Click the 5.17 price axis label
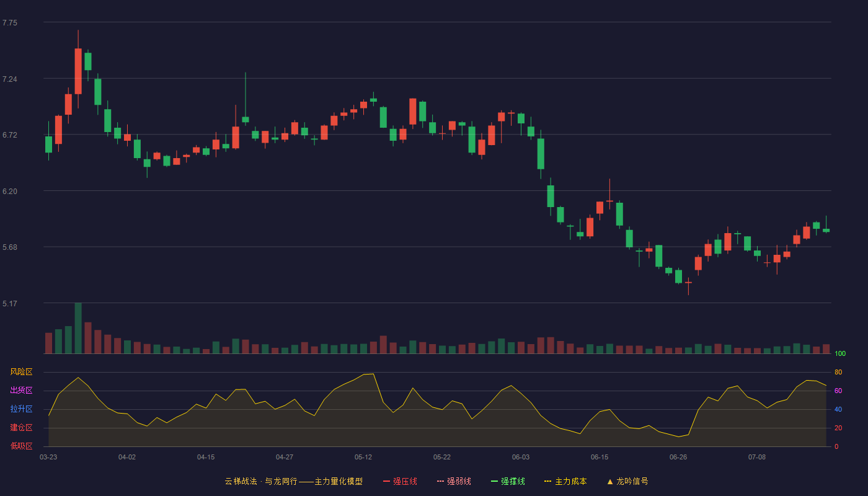Screen dimensions: 868x496 [10, 304]
